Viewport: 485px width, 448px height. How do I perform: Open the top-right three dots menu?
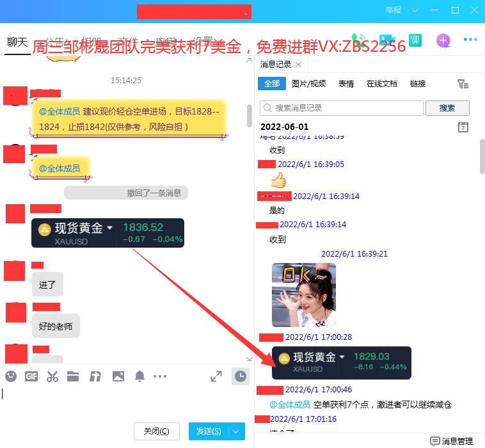(470, 39)
